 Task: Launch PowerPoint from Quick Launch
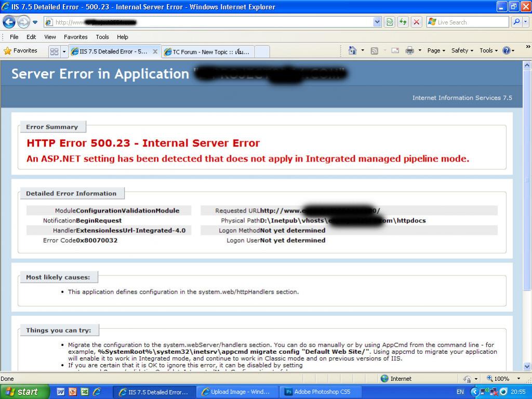73,392
